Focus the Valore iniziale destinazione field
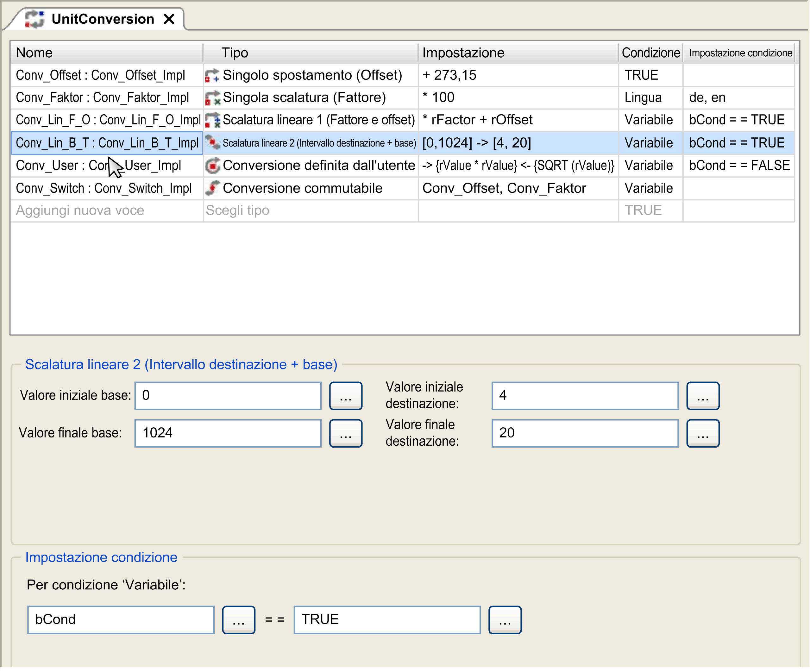The image size is (810, 672). coord(585,395)
